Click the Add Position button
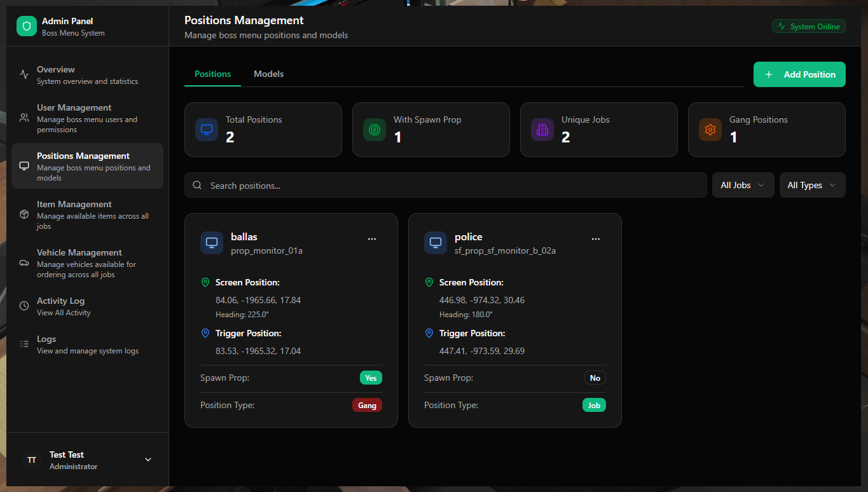Image resolution: width=868 pixels, height=492 pixels. pos(799,74)
